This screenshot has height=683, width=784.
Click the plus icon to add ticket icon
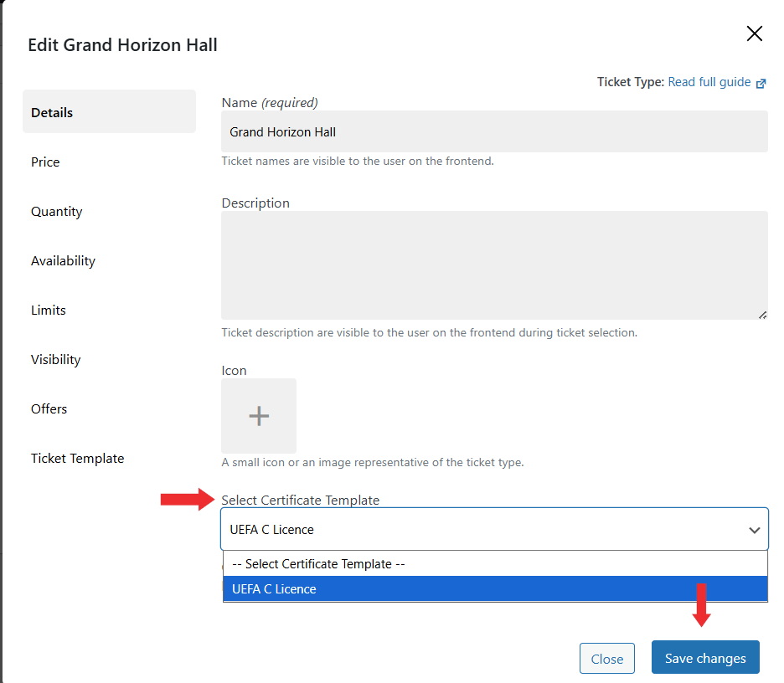259,416
